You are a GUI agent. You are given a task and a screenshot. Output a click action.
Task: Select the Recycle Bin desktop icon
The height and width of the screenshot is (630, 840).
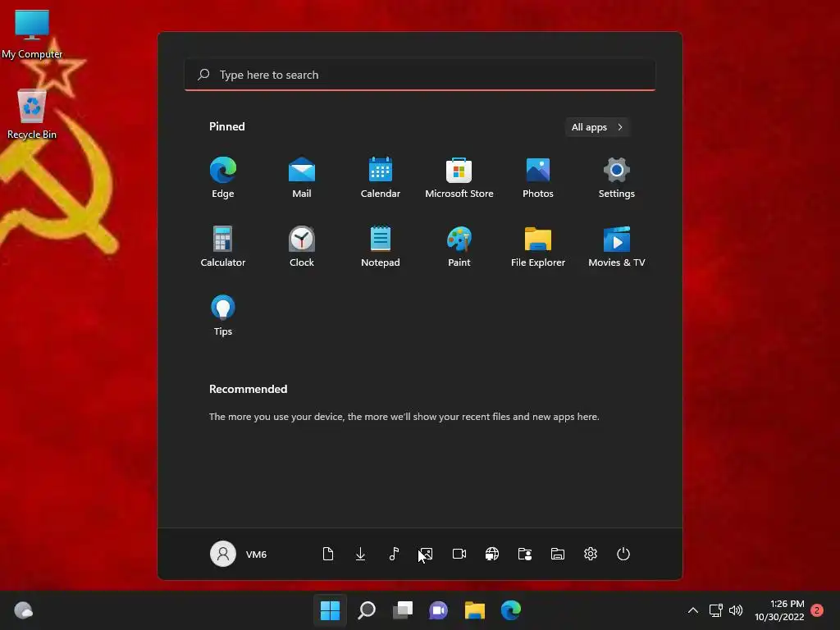click(32, 115)
